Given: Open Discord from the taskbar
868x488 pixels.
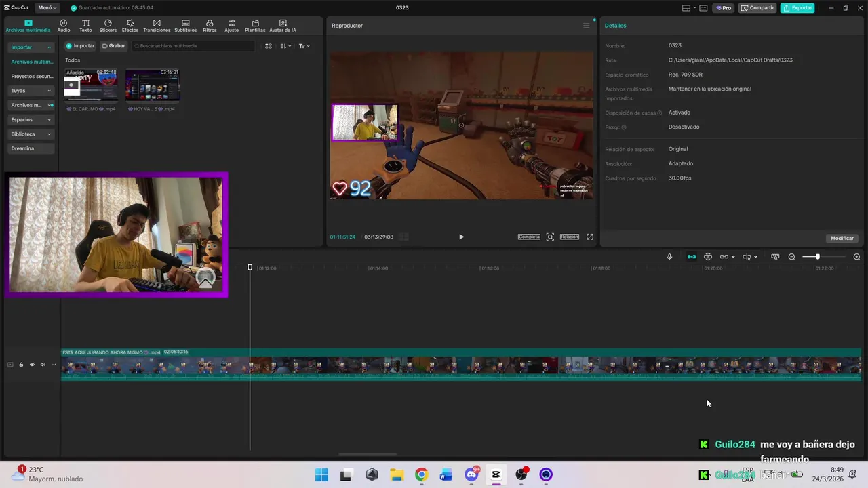Looking at the screenshot, I should 471,474.
